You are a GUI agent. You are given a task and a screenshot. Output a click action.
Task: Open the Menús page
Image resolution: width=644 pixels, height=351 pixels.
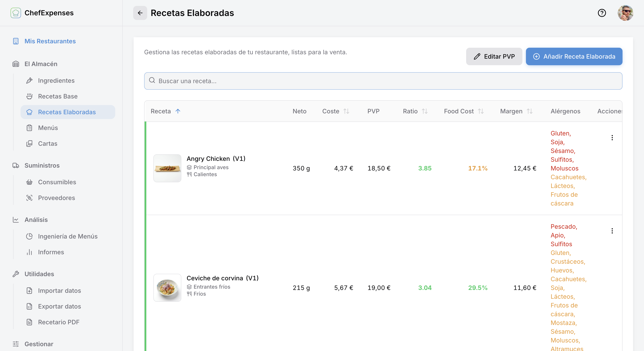click(x=48, y=128)
